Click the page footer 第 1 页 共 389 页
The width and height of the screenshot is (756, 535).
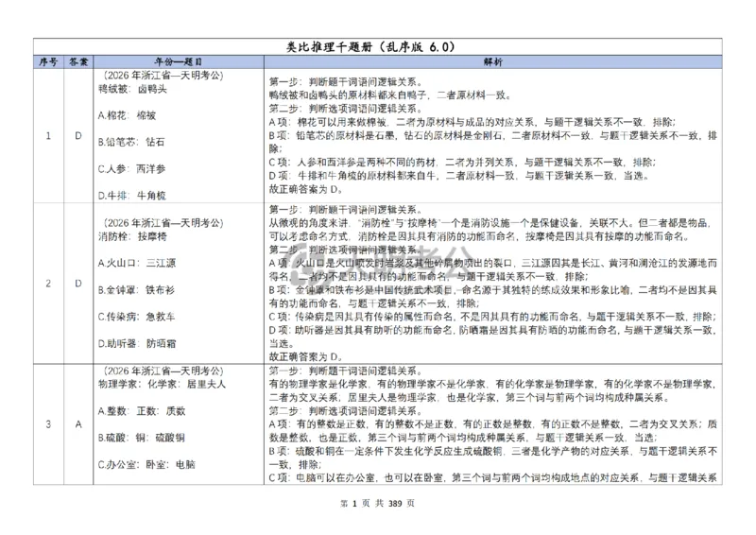pyautogui.click(x=377, y=503)
